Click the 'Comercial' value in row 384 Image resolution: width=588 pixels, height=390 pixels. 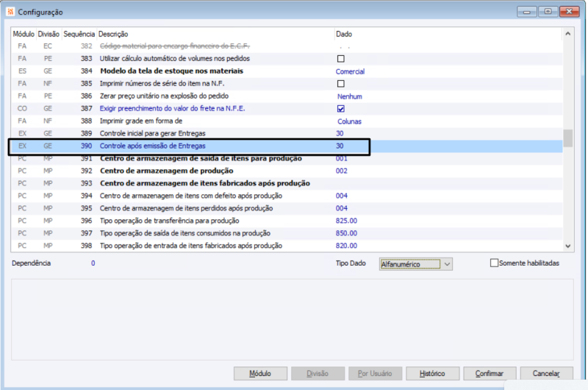[x=350, y=71]
